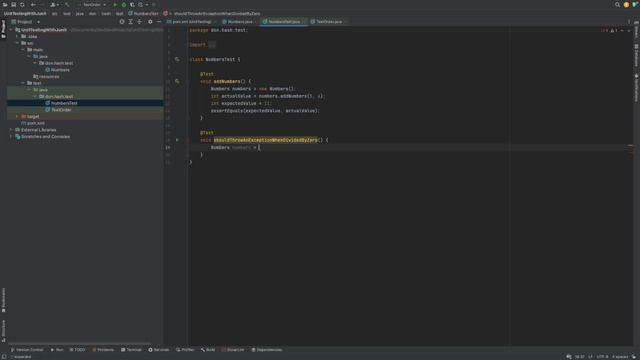Expand External Libraries node
The width and height of the screenshot is (640, 360).
(x=11, y=130)
